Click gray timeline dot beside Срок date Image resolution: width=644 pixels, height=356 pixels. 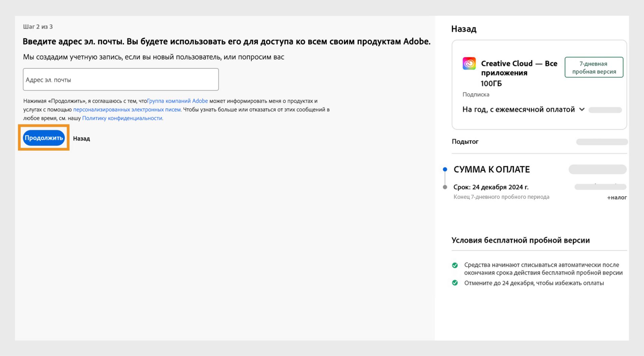(x=445, y=187)
